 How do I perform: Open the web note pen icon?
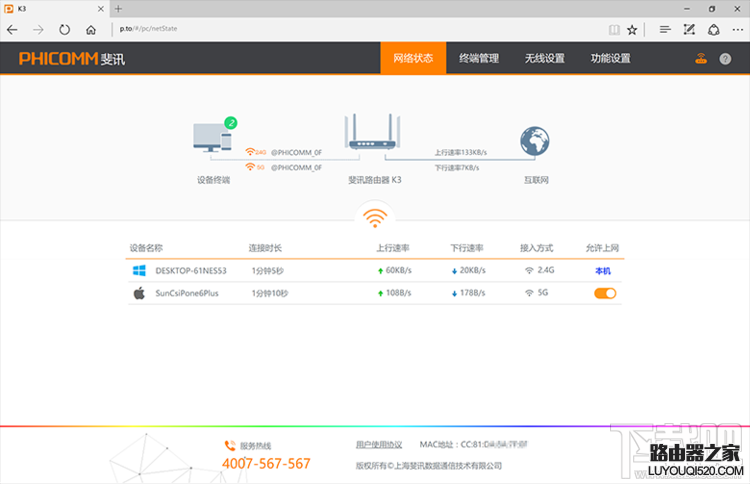[x=689, y=30]
